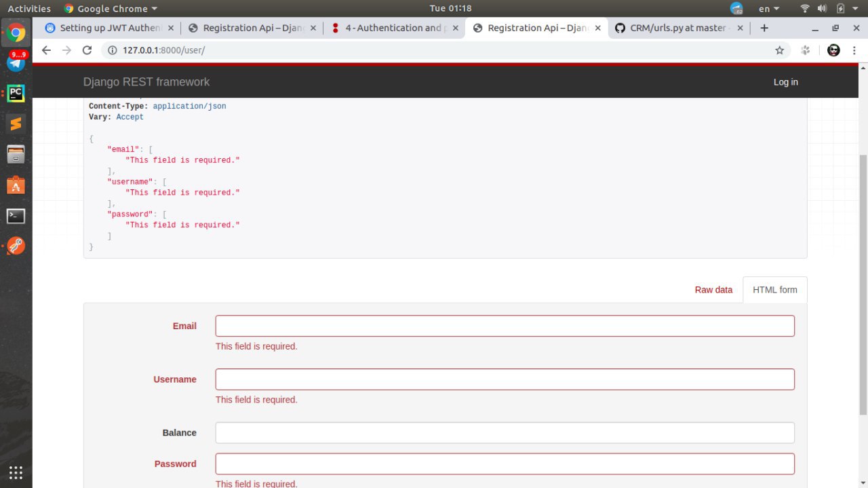
Task: Click the '"password"' key in JSON response
Action: 130,214
